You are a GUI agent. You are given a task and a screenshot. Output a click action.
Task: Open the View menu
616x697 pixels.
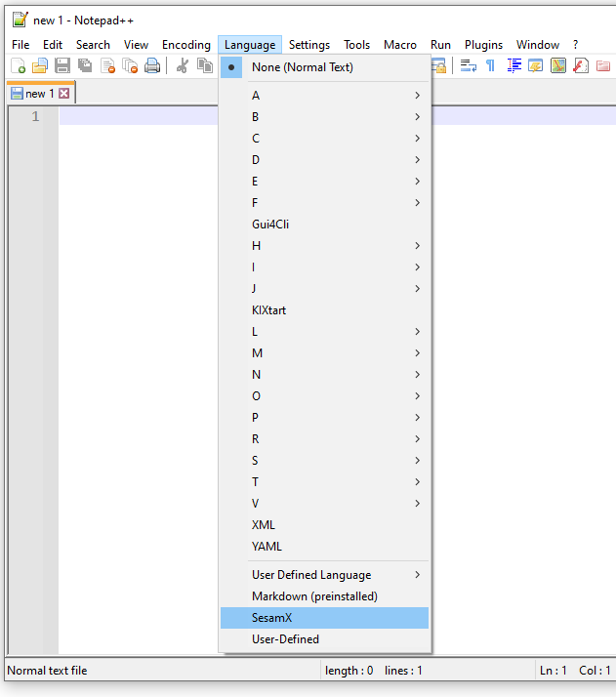click(x=136, y=45)
